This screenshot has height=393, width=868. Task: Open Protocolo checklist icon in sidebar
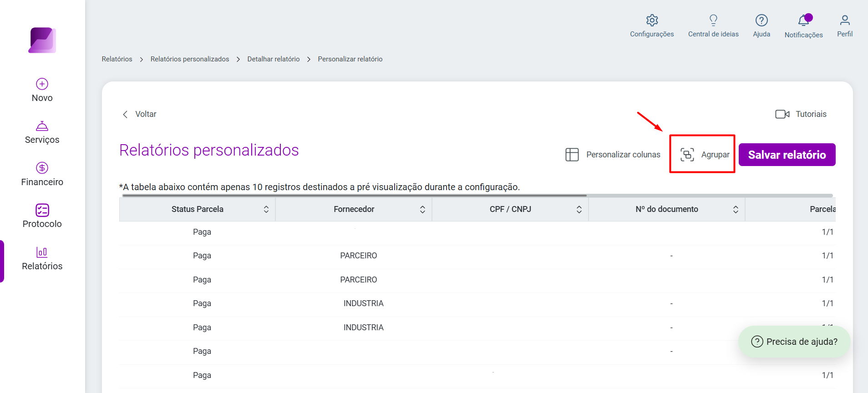[42, 210]
